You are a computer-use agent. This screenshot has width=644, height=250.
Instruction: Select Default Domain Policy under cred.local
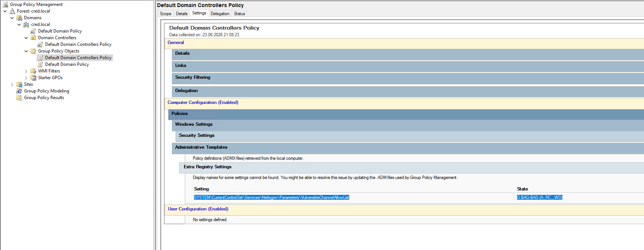coord(60,31)
